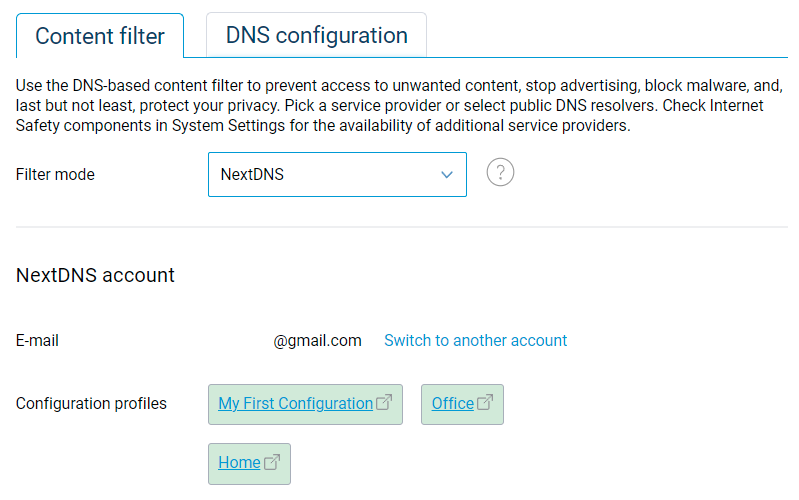This screenshot has width=799, height=500.
Task: Click the words DNS-based content filter in description
Action: [156, 86]
